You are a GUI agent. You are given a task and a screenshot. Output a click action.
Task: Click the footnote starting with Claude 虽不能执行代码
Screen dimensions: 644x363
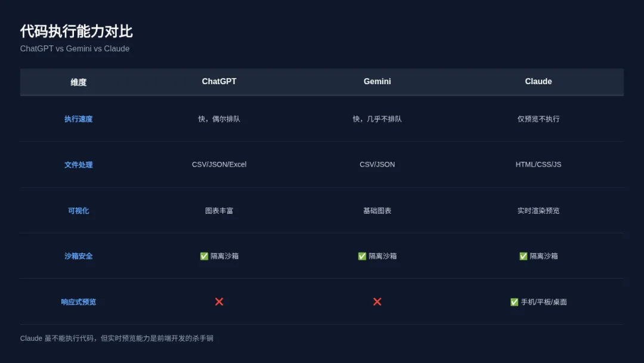(117, 339)
